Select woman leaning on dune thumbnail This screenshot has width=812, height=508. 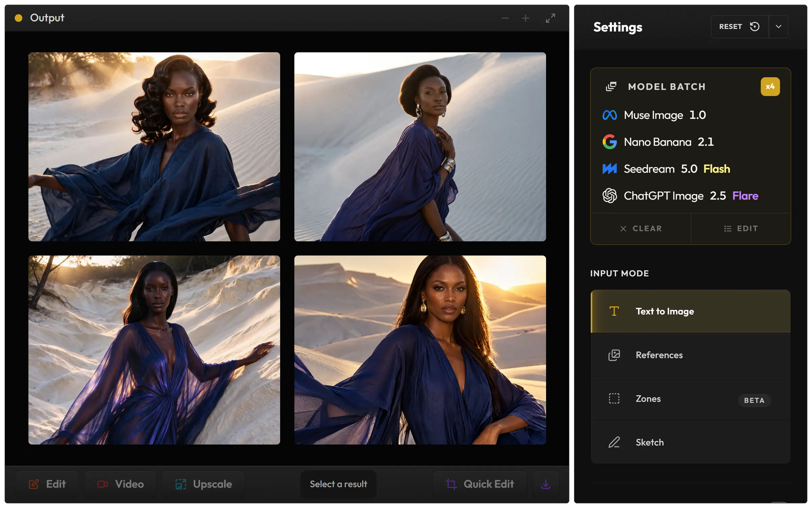coord(154,350)
